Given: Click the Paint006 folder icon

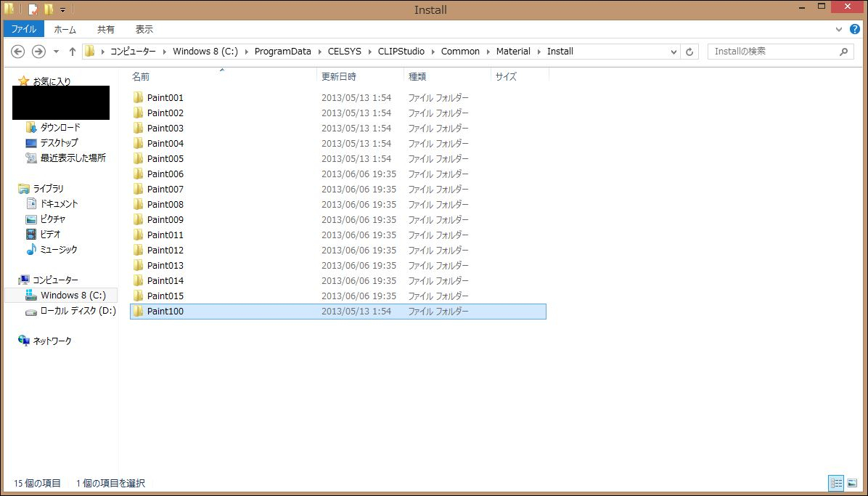Looking at the screenshot, I should pyautogui.click(x=138, y=174).
